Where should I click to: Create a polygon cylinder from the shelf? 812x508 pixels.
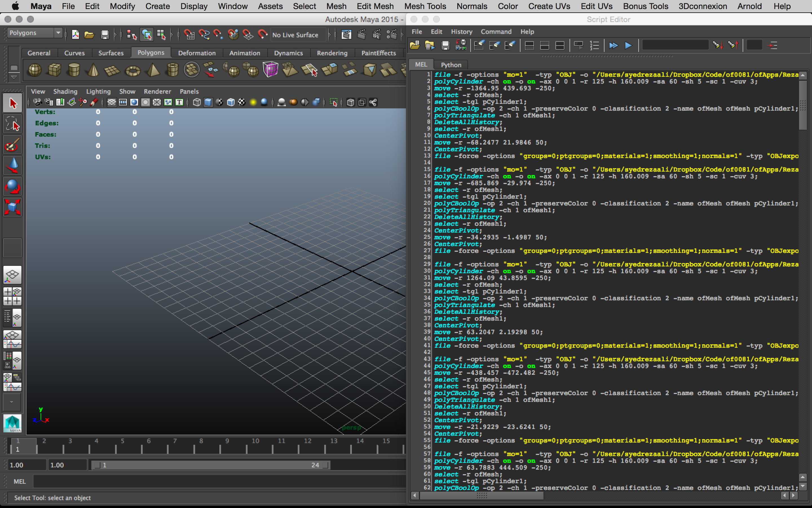[74, 70]
